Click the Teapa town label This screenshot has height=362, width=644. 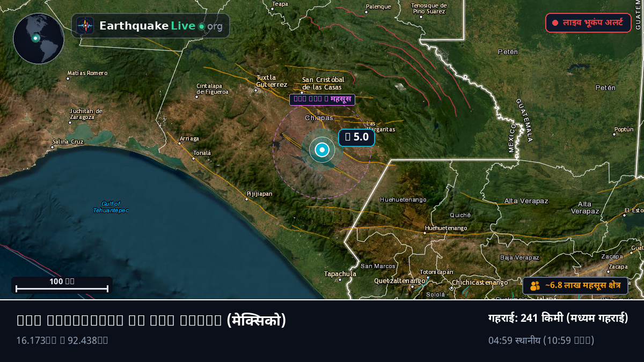click(x=280, y=4)
